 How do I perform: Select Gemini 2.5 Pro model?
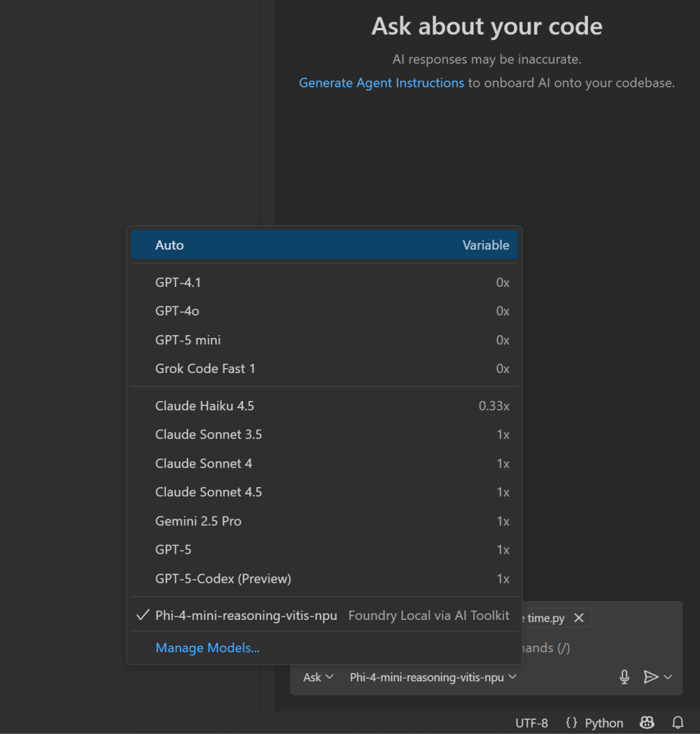pos(198,521)
